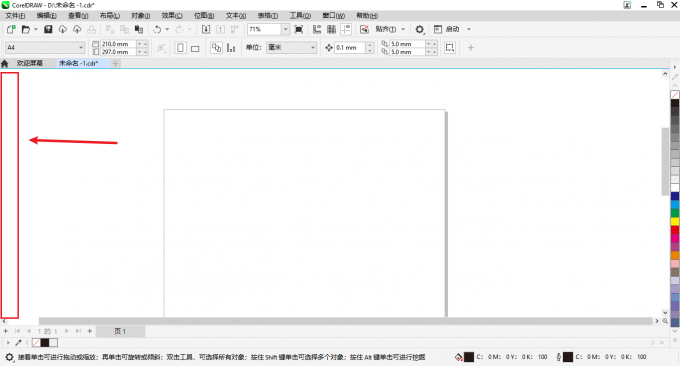Open the Options gear icon in toolbar
The height and width of the screenshot is (366, 680).
click(419, 29)
